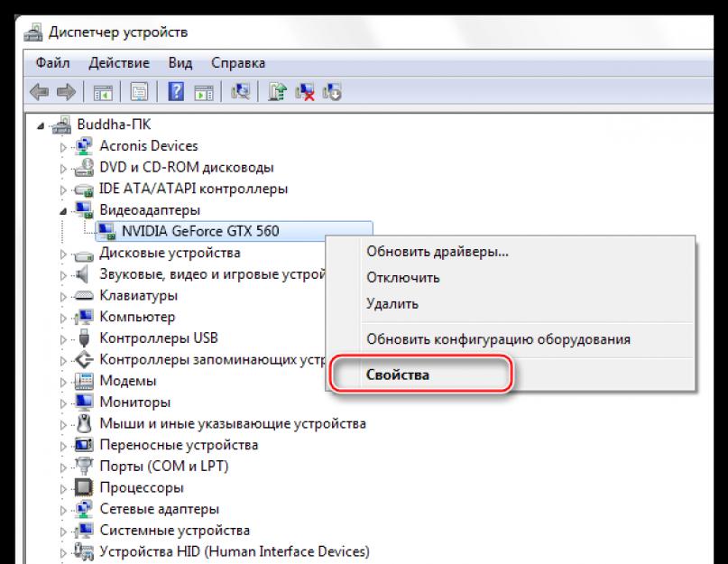The image size is (728, 564).
Task: Collapse the Buddha-ПК root node
Action: tap(41, 125)
